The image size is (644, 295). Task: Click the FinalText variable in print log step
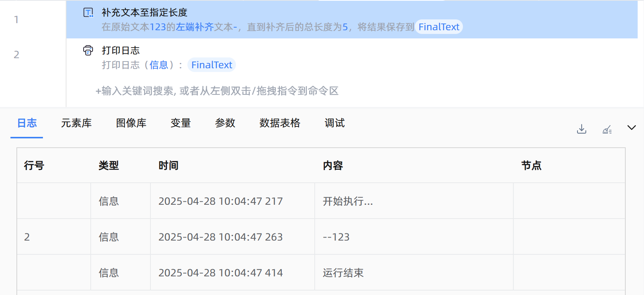coord(212,65)
